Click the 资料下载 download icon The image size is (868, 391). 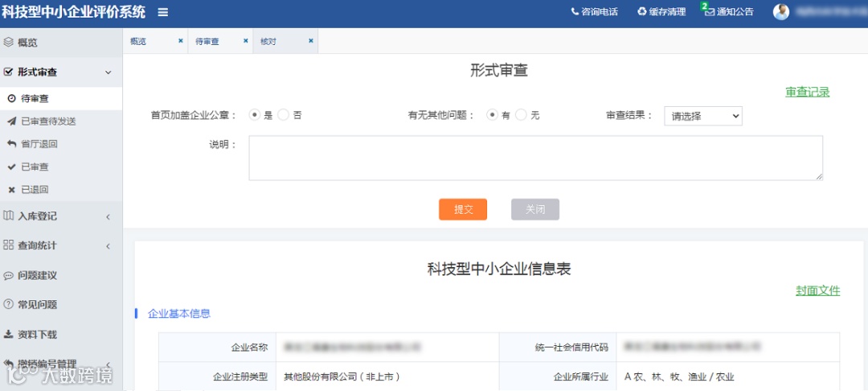(x=8, y=335)
